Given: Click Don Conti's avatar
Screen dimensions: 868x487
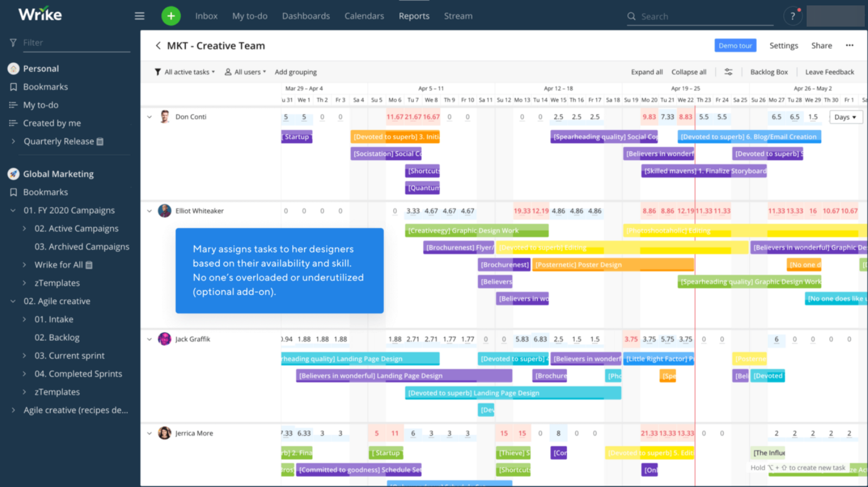Looking at the screenshot, I should (165, 117).
